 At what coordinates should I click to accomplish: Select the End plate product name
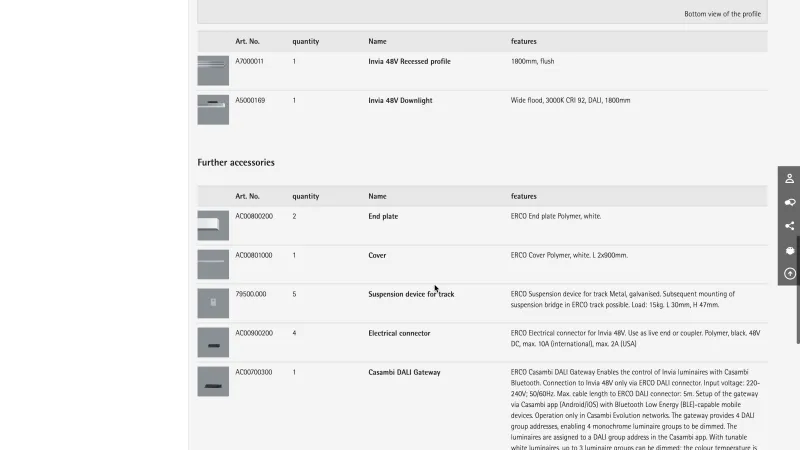(x=383, y=216)
